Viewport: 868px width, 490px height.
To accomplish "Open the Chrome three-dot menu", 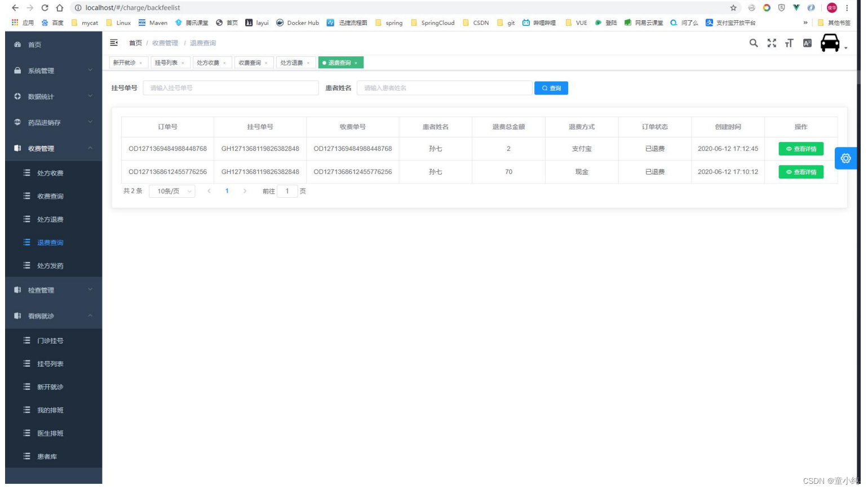I will pyautogui.click(x=847, y=8).
